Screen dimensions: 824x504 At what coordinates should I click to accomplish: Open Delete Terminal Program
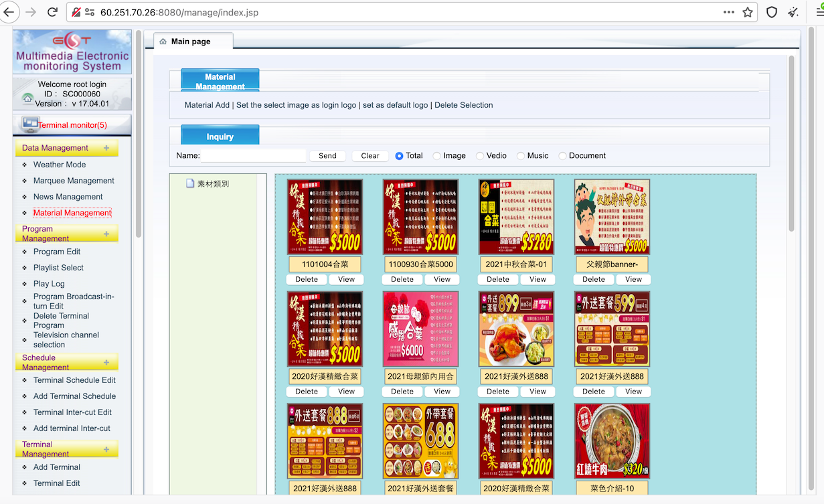point(62,321)
